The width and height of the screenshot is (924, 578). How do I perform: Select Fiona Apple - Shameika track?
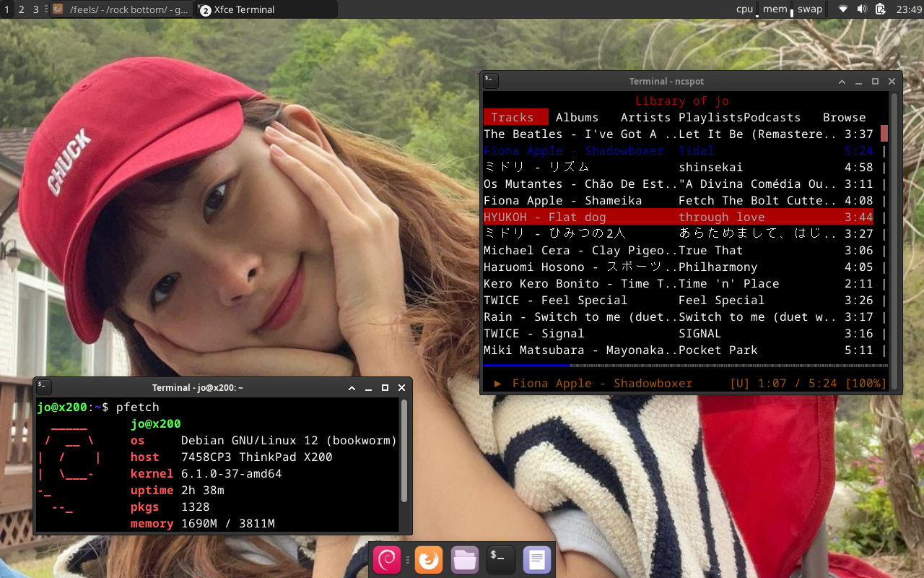click(679, 200)
